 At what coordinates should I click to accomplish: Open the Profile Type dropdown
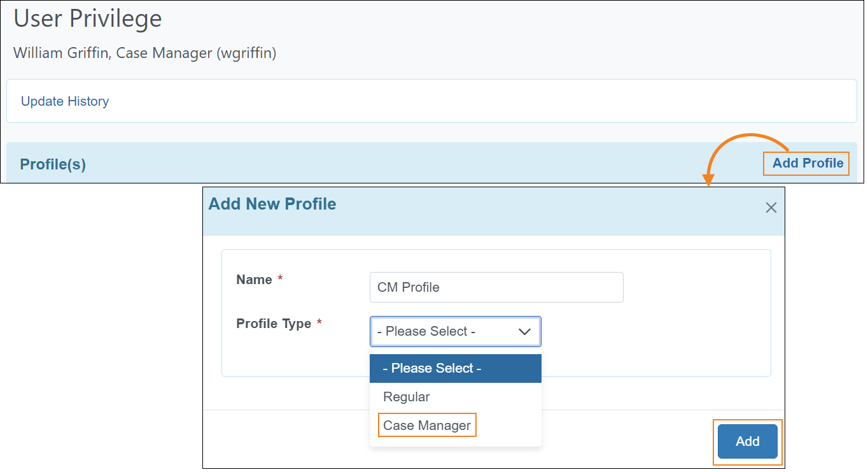point(455,331)
